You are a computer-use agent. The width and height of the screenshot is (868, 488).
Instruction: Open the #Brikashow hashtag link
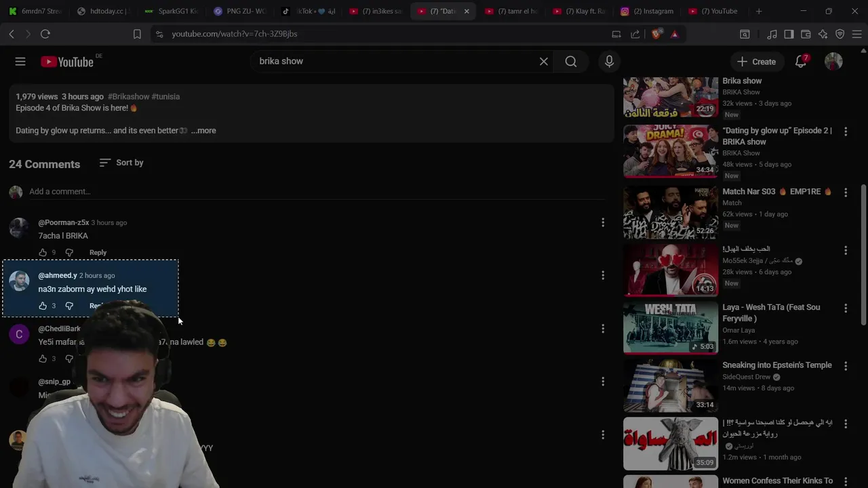[x=128, y=97]
